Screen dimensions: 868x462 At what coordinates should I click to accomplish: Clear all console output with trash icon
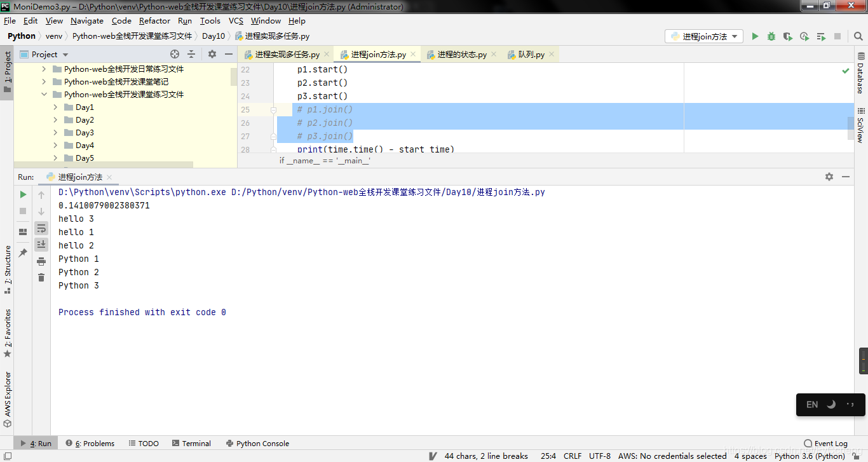point(41,278)
